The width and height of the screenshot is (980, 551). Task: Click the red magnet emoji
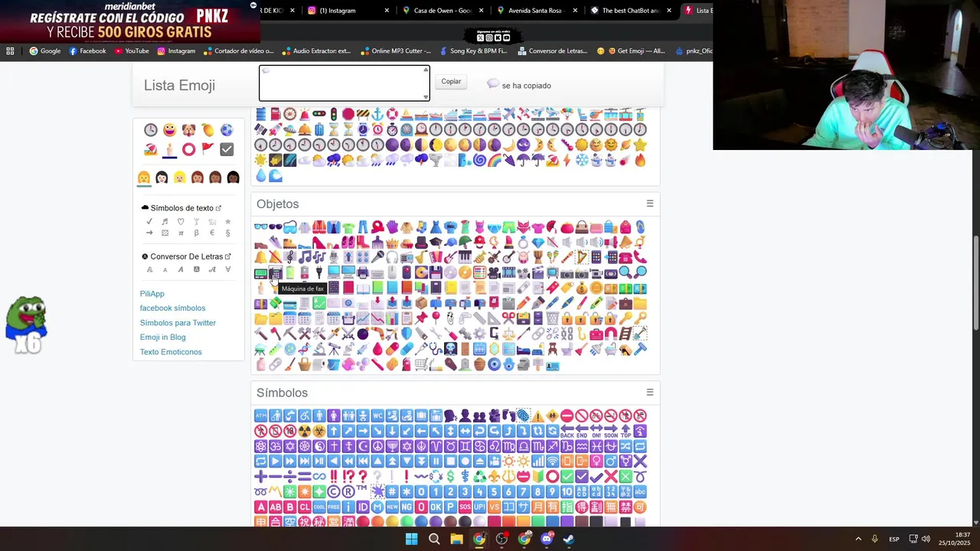611,333
